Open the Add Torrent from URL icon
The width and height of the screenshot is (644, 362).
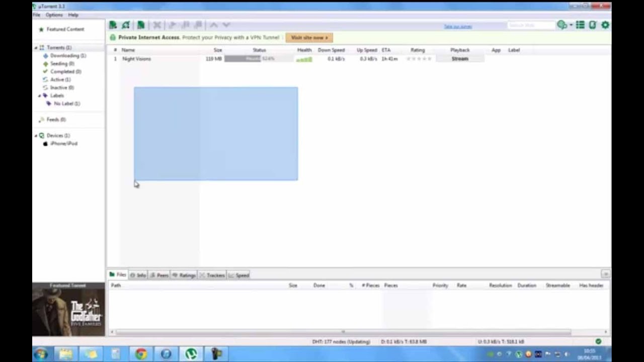(126, 25)
